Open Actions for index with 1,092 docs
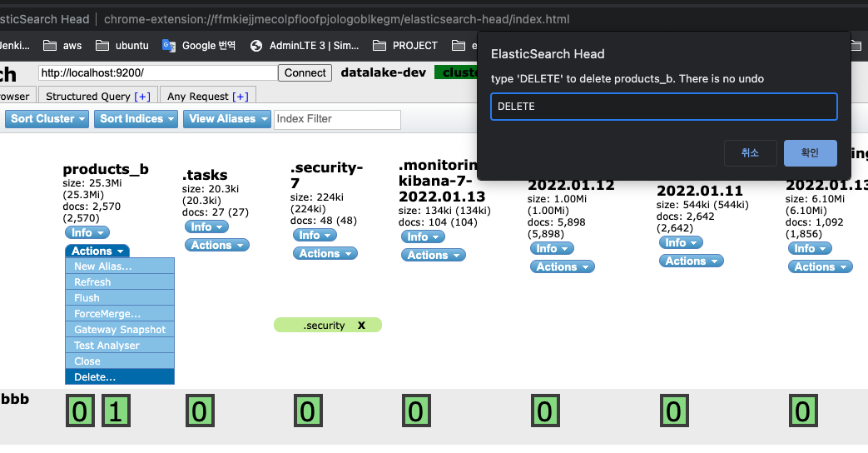The height and width of the screenshot is (453, 868). 821,267
